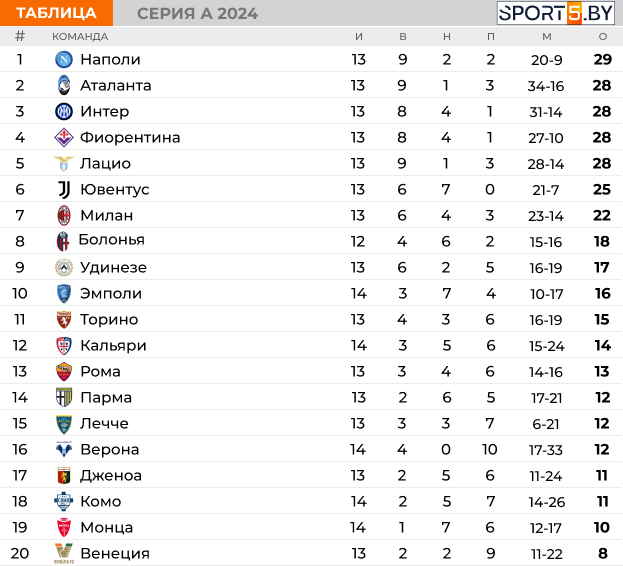Open the ТАБЛИЦА tab

56,13
